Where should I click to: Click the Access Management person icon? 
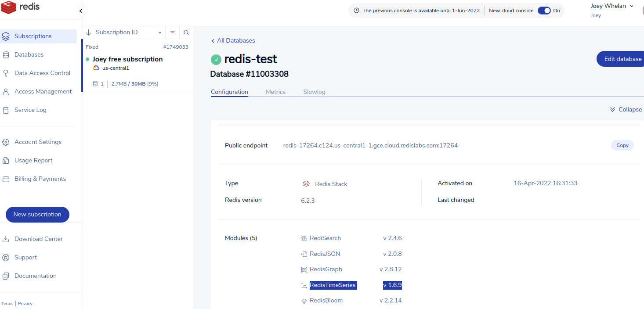click(6, 92)
